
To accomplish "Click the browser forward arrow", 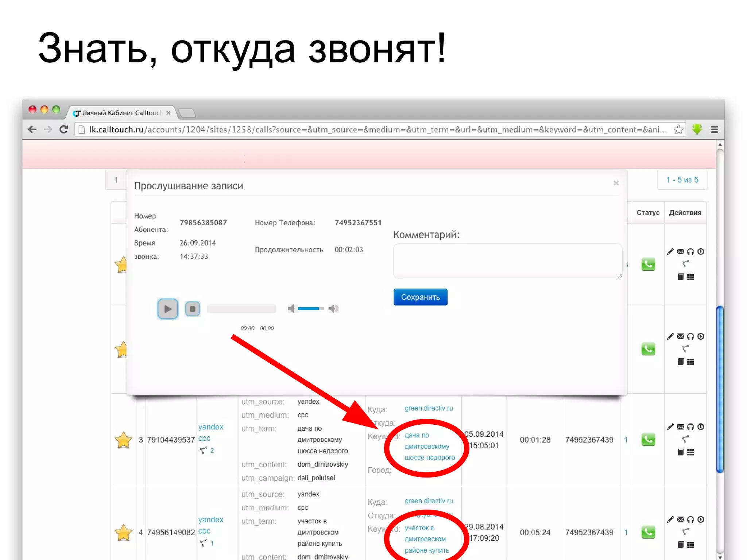I will (48, 129).
